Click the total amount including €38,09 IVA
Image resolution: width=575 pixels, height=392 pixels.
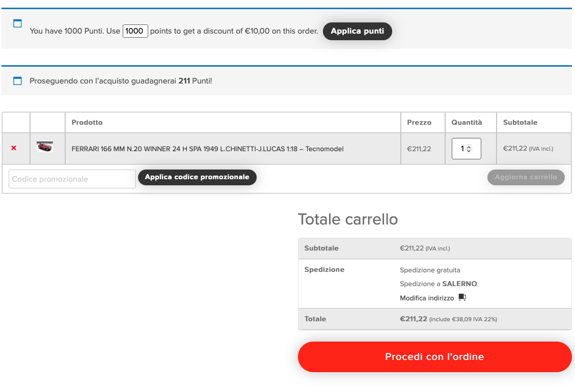click(x=448, y=319)
